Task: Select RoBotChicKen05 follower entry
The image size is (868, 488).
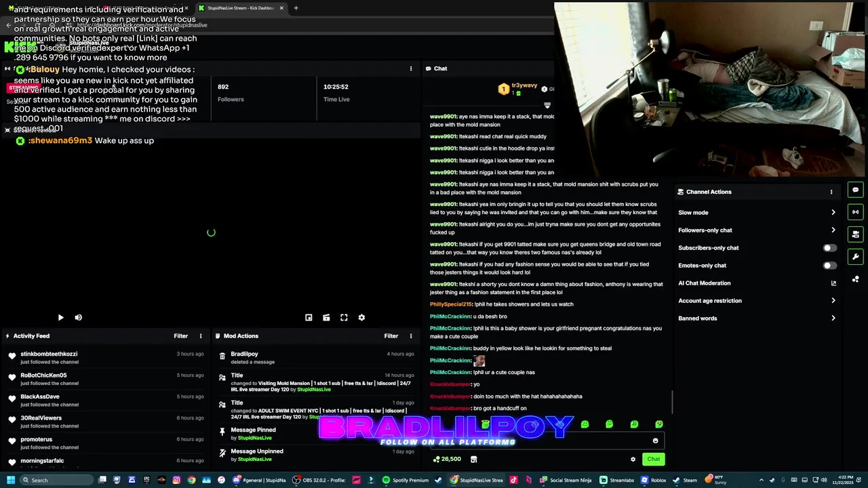Action: pos(105,379)
